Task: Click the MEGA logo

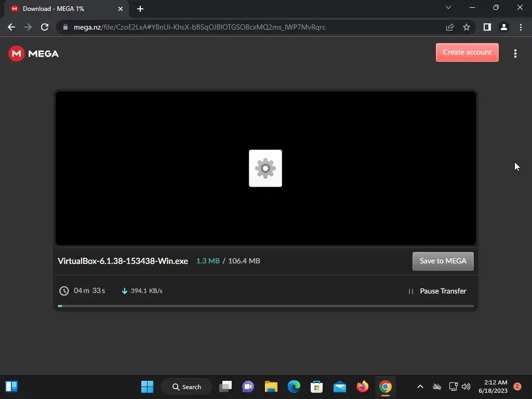Action: (x=34, y=54)
